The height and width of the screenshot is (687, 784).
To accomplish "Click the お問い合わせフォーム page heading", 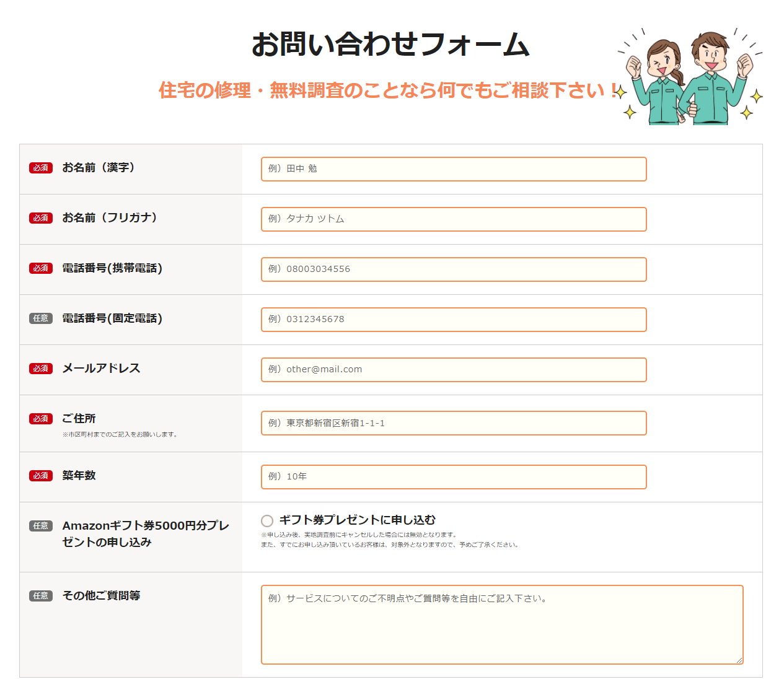I will (390, 45).
